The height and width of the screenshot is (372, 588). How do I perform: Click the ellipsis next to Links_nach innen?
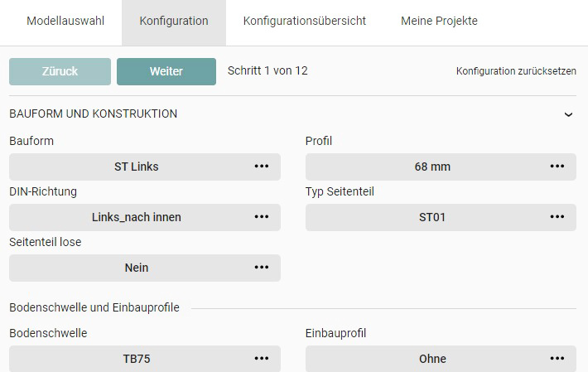point(262,217)
